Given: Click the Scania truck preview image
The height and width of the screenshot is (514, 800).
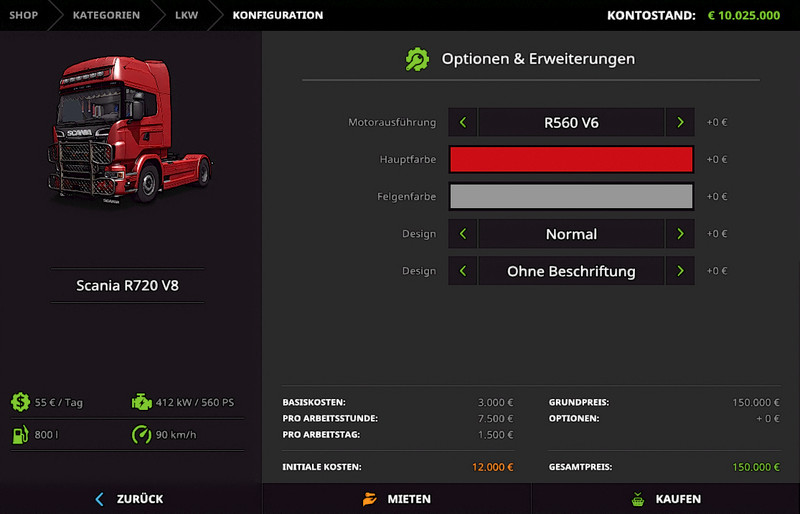Looking at the screenshot, I should (129, 132).
